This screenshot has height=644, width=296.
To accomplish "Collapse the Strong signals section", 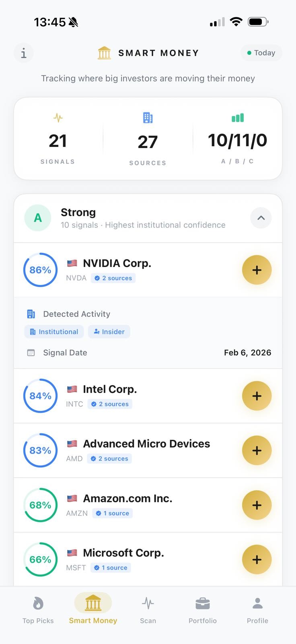I will tap(261, 218).
